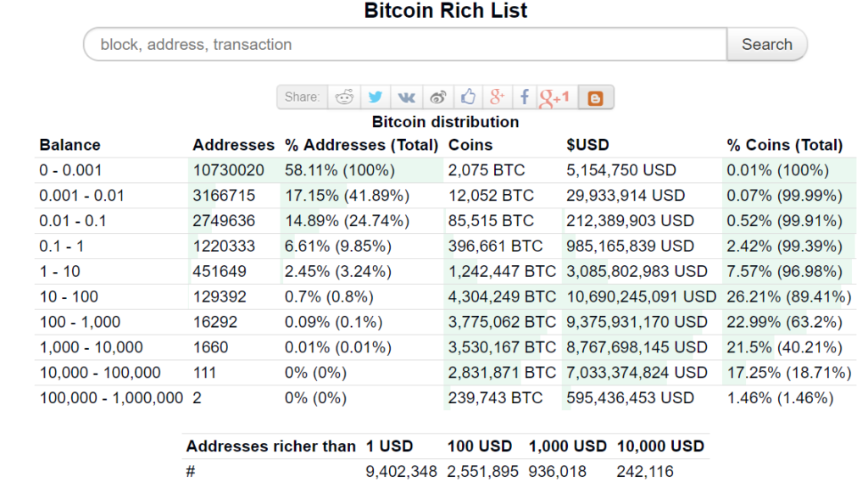Click the 212,389,903 USD value

630,221
